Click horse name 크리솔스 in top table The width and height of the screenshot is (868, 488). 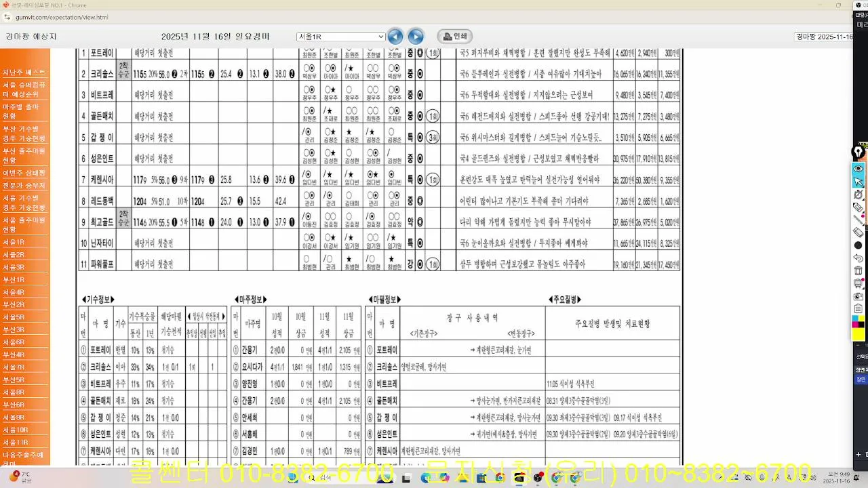[x=102, y=74]
